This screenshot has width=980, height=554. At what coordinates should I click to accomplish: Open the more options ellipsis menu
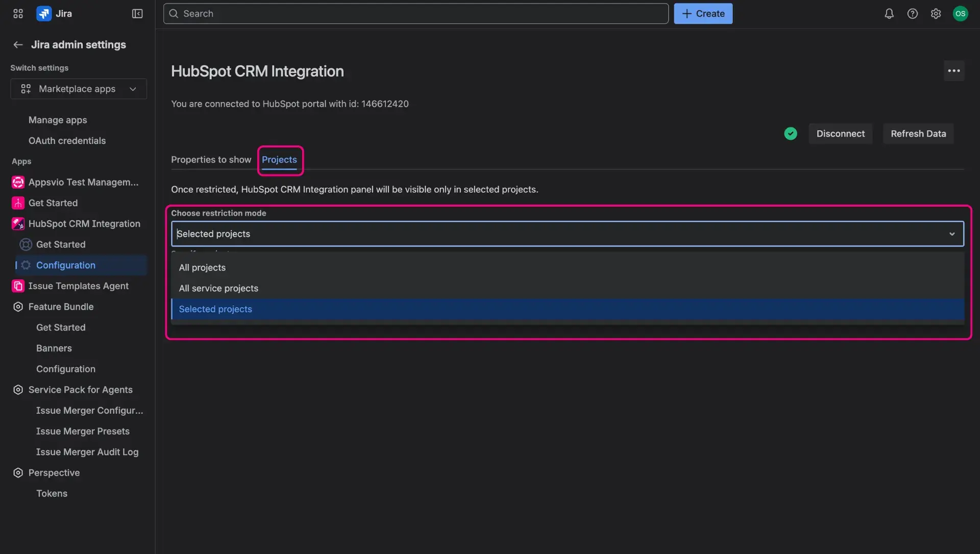(954, 71)
